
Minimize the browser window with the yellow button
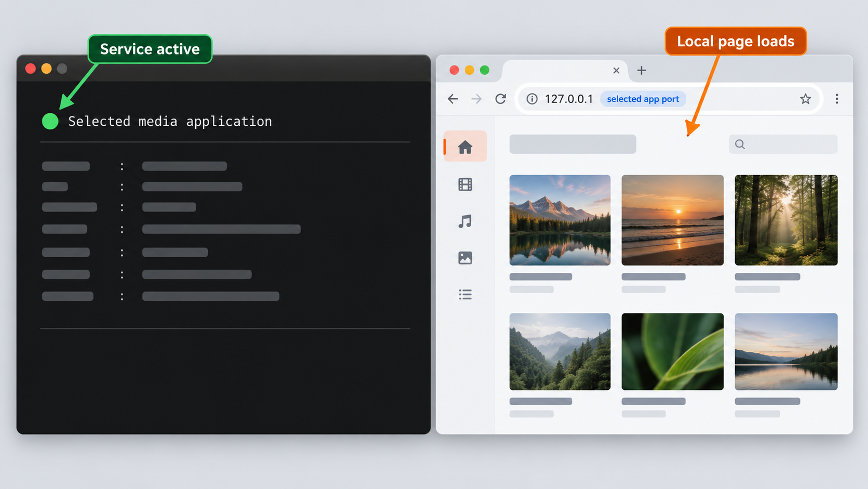click(469, 70)
